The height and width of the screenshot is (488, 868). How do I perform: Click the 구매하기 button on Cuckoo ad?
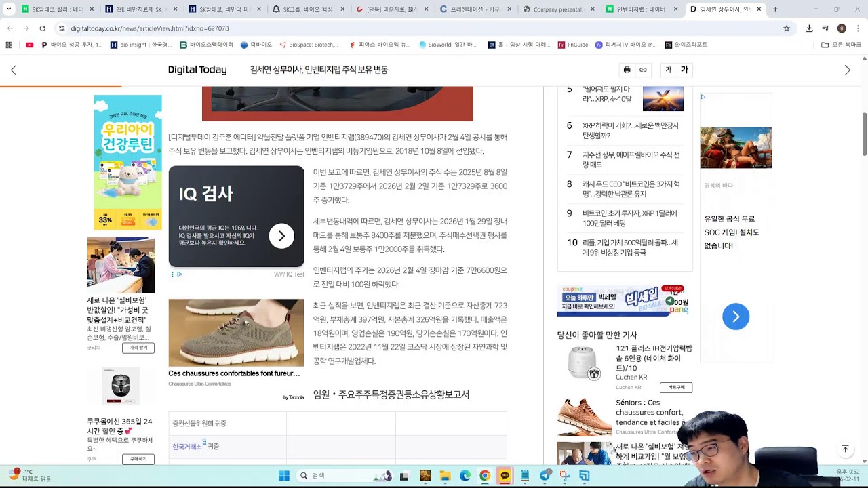[x=138, y=459]
